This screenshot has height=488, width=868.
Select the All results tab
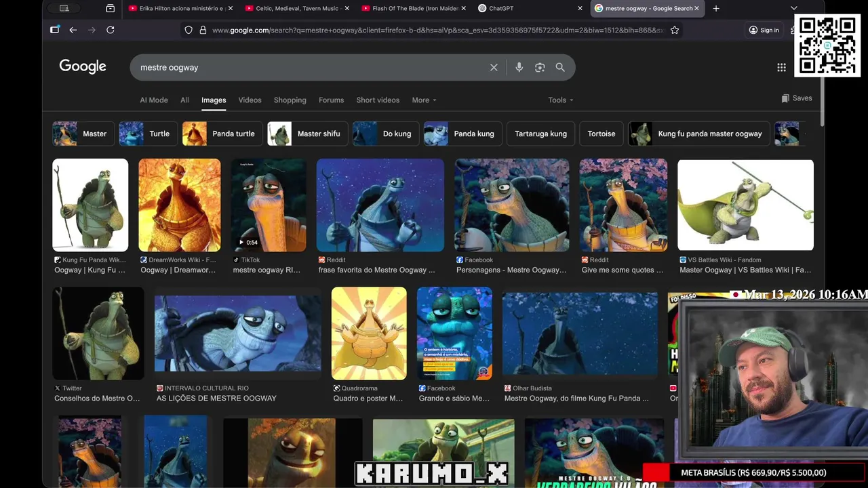tap(184, 100)
